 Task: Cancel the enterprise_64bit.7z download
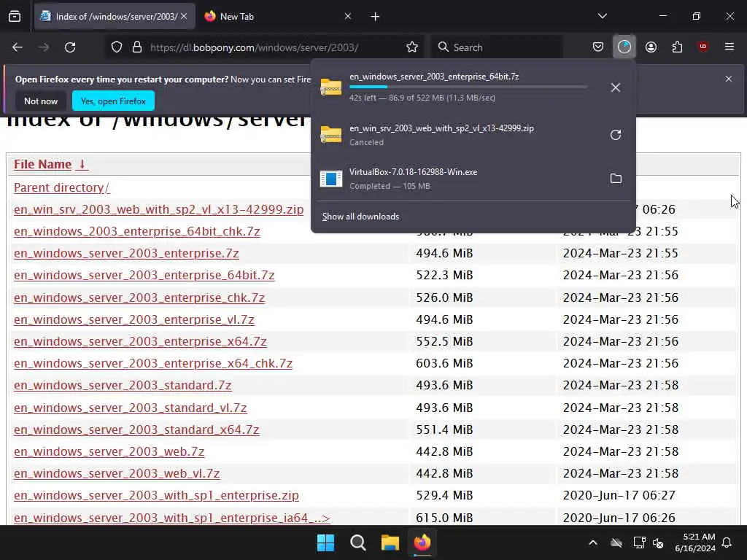616,87
